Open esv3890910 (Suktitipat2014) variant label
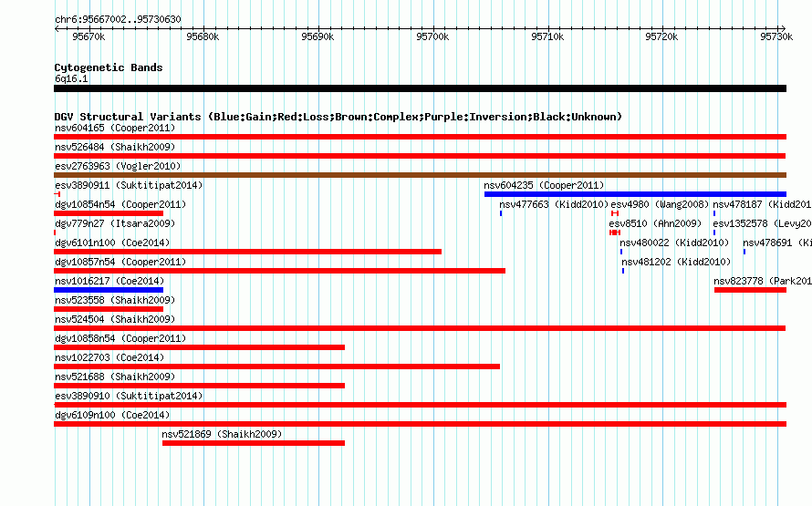The width and height of the screenshot is (812, 506). tap(129, 396)
